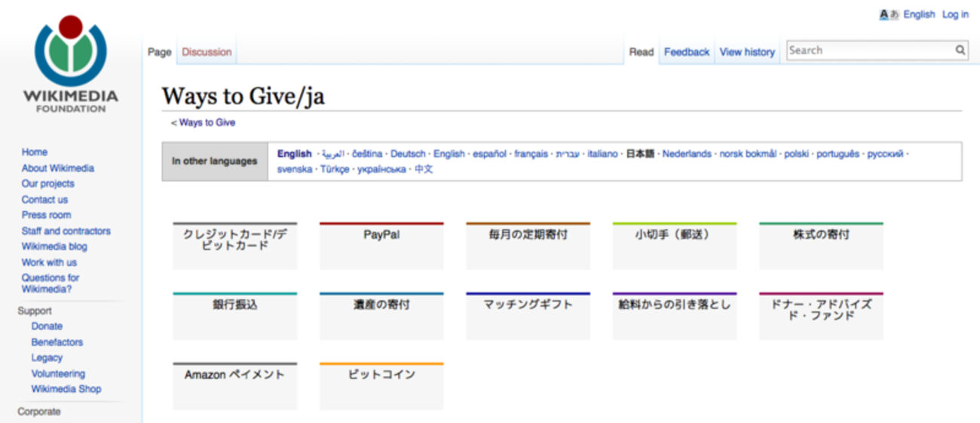
Task: Open Staff and contractors sidebar link
Action: (66, 231)
